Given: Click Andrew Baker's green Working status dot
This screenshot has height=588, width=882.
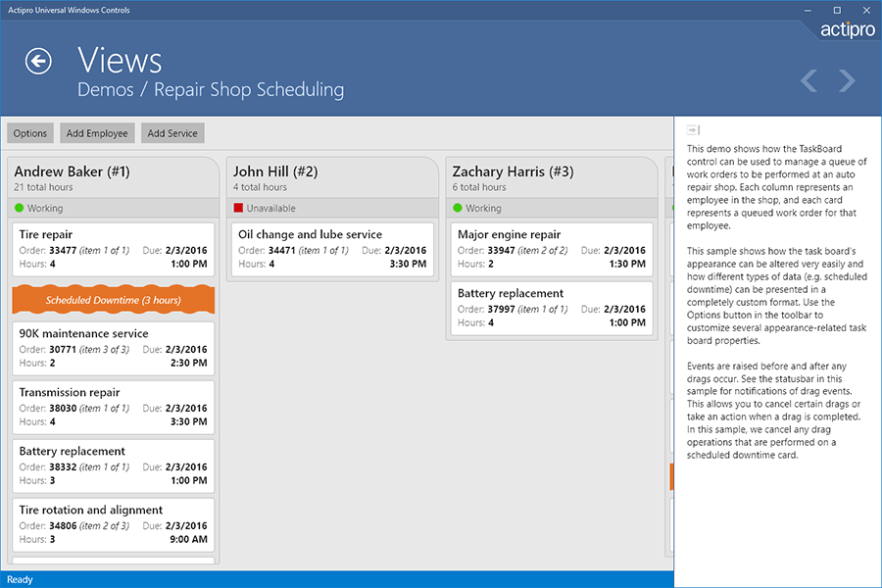Looking at the screenshot, I should point(20,208).
